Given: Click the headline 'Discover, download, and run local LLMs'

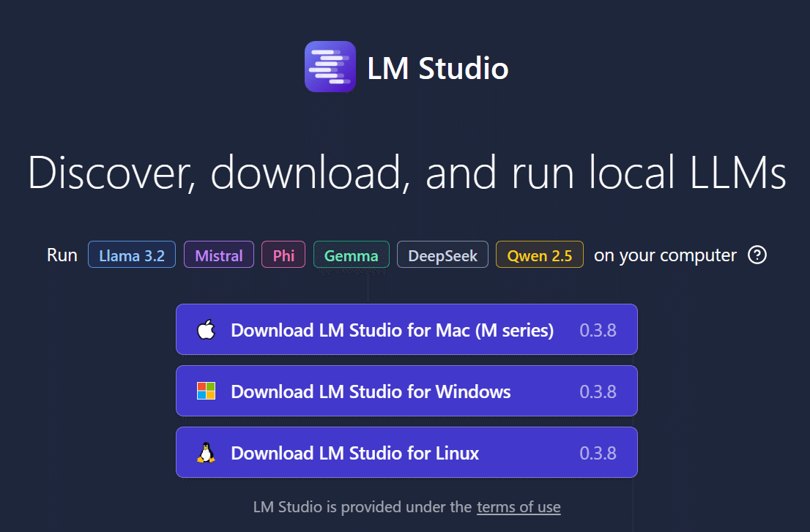Looking at the screenshot, I should click(407, 173).
